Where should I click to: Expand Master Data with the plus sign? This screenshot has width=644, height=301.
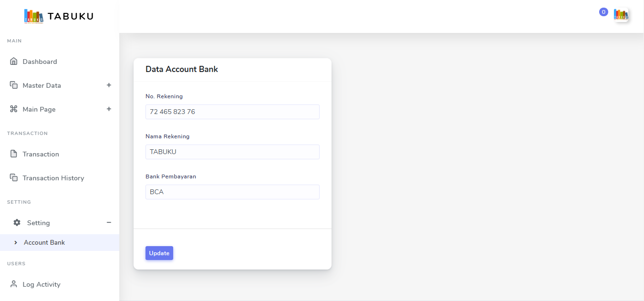tap(109, 85)
